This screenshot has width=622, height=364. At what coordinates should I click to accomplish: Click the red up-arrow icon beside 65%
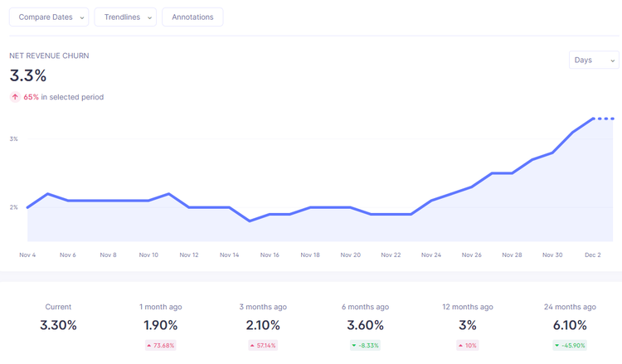[15, 97]
